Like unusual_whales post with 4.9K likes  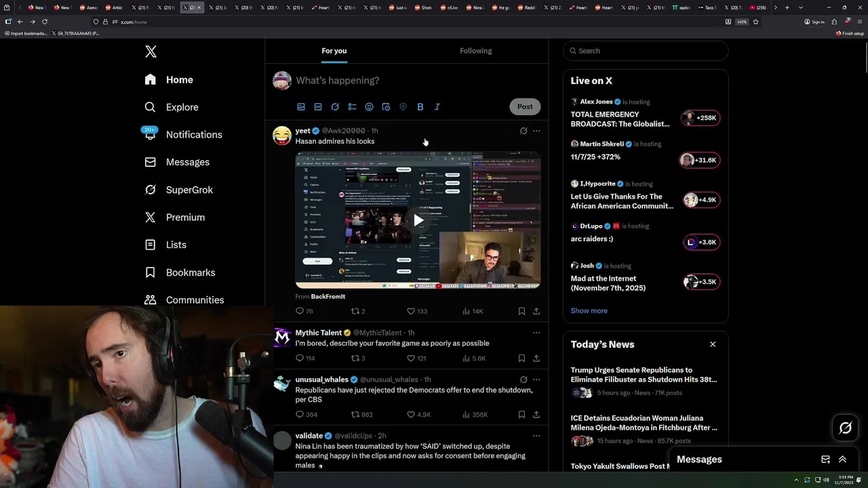click(410, 414)
